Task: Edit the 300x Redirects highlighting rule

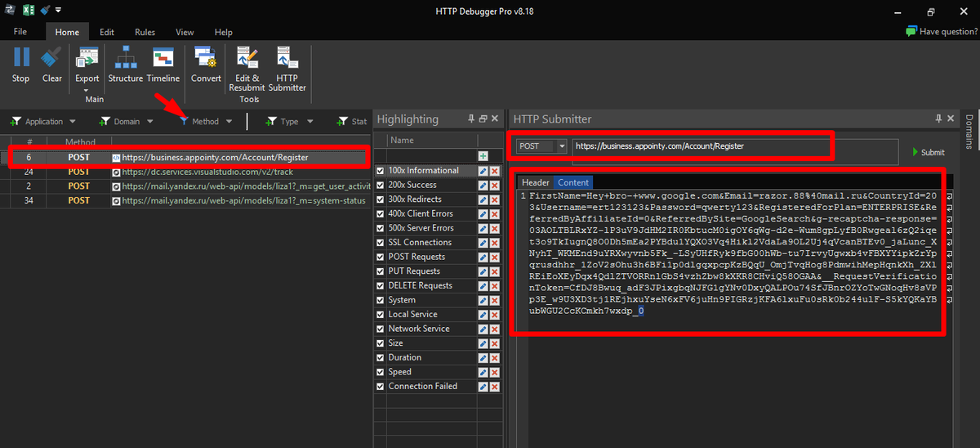Action: pyautogui.click(x=483, y=199)
